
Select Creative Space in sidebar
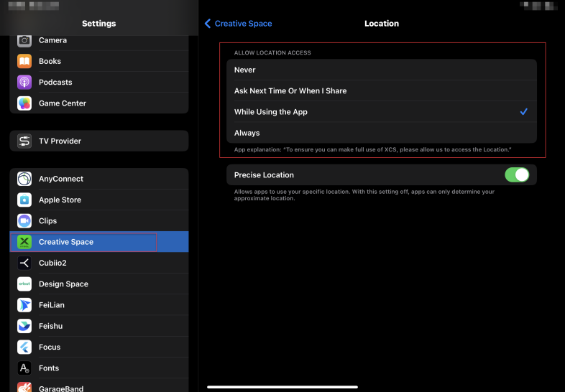[x=99, y=242]
